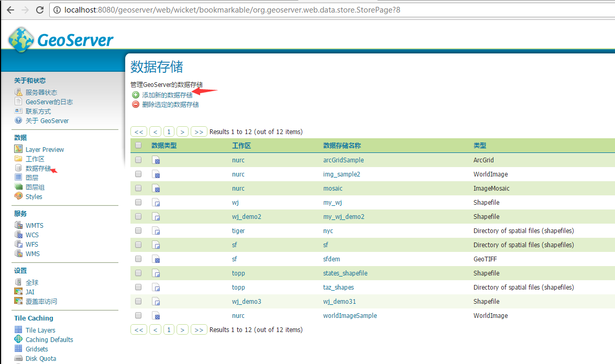This screenshot has width=615, height=364.
Task: Open 图层组 from the sidebar menu
Action: [35, 187]
